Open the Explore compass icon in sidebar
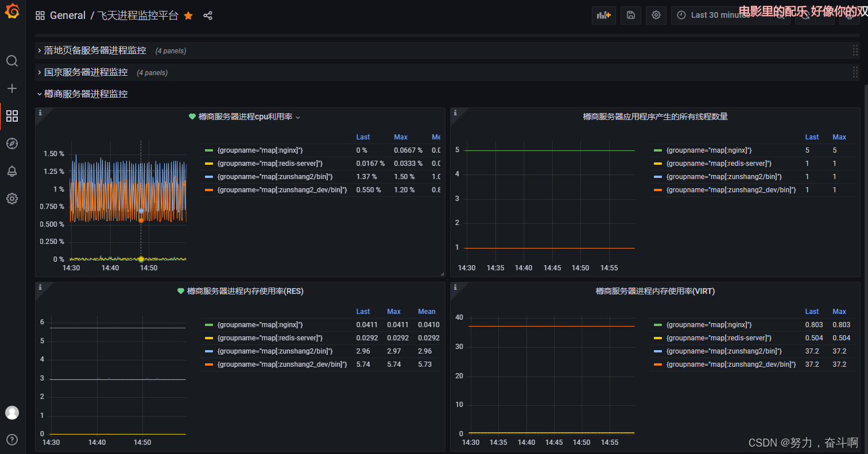Viewport: 868px width, 454px height. click(12, 143)
